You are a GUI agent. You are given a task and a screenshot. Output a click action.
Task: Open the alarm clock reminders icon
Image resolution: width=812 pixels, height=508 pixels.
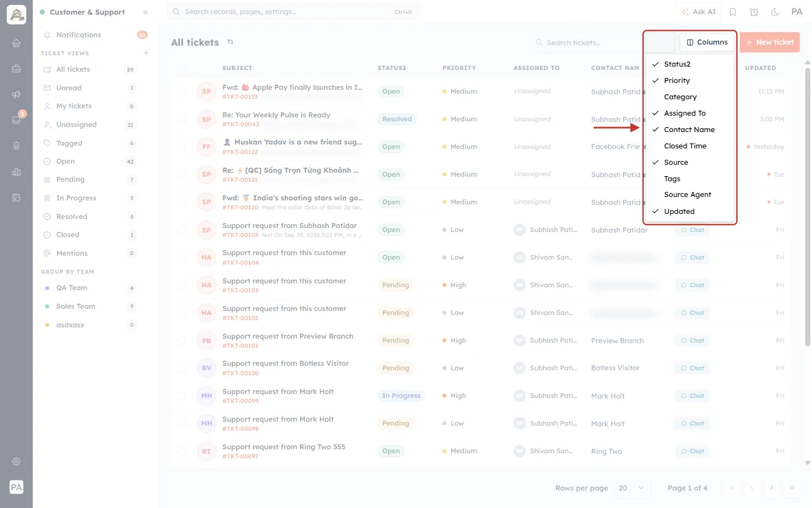pos(754,12)
